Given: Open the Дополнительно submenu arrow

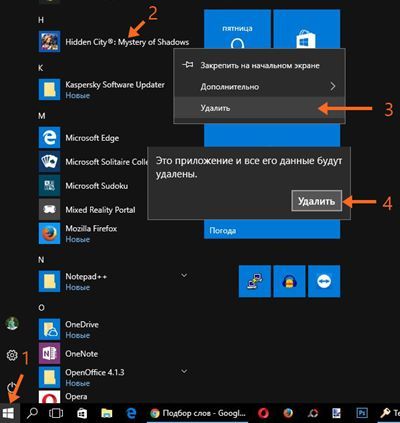Looking at the screenshot, I should pyautogui.click(x=333, y=87).
